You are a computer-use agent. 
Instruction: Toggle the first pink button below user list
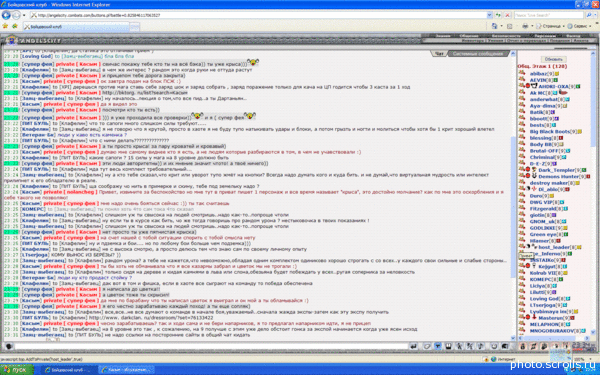coord(523,347)
